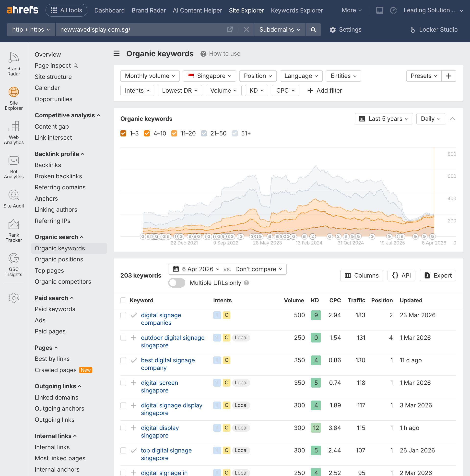470x476 pixels.
Task: Open the best digital signage company keyword link
Action: [168, 364]
